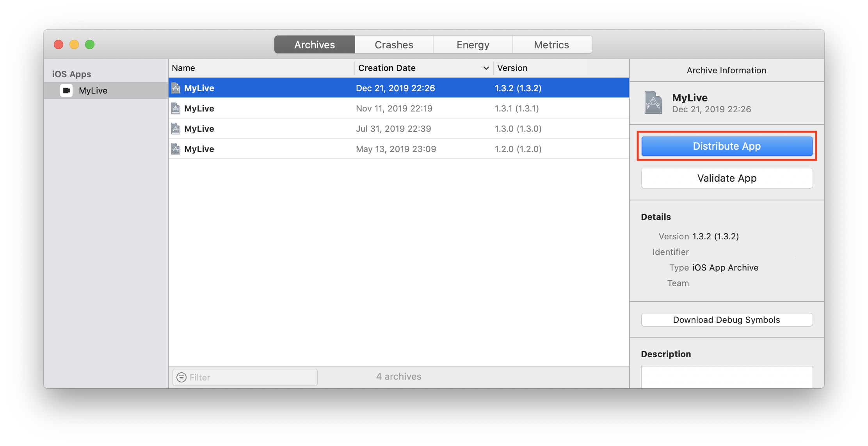Image resolution: width=868 pixels, height=446 pixels.
Task: Click Download Debug Symbols button
Action: (x=726, y=320)
